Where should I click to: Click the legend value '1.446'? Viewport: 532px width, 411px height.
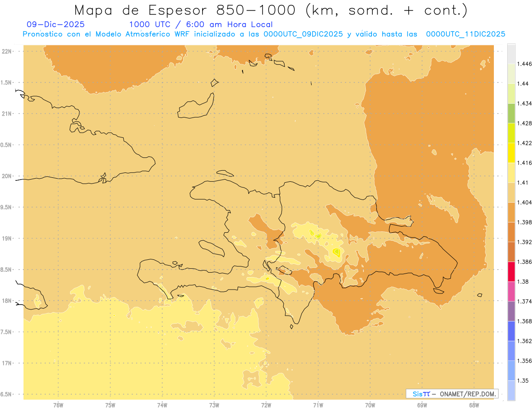click(x=525, y=64)
